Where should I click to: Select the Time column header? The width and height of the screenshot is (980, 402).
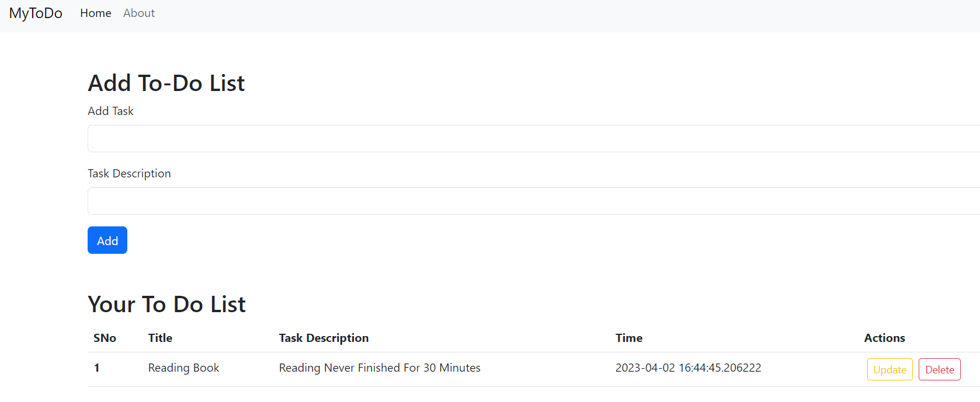629,338
